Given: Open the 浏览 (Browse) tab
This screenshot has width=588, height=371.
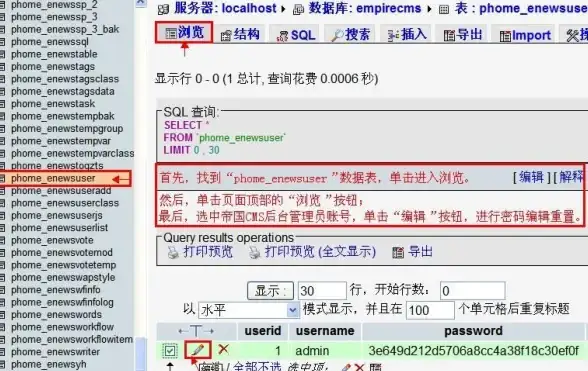Looking at the screenshot, I should (x=184, y=33).
